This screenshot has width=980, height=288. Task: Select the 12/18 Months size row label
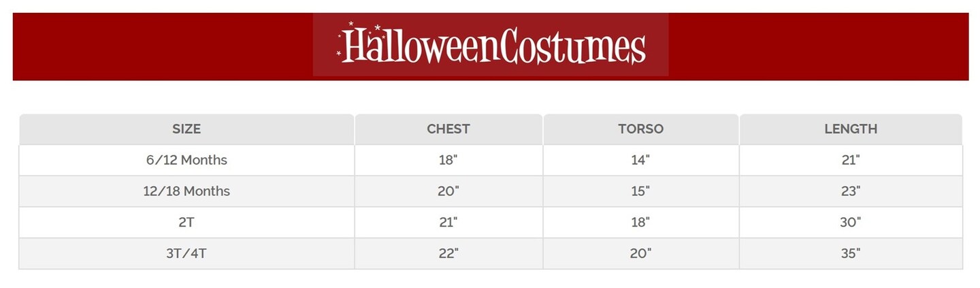(x=186, y=191)
